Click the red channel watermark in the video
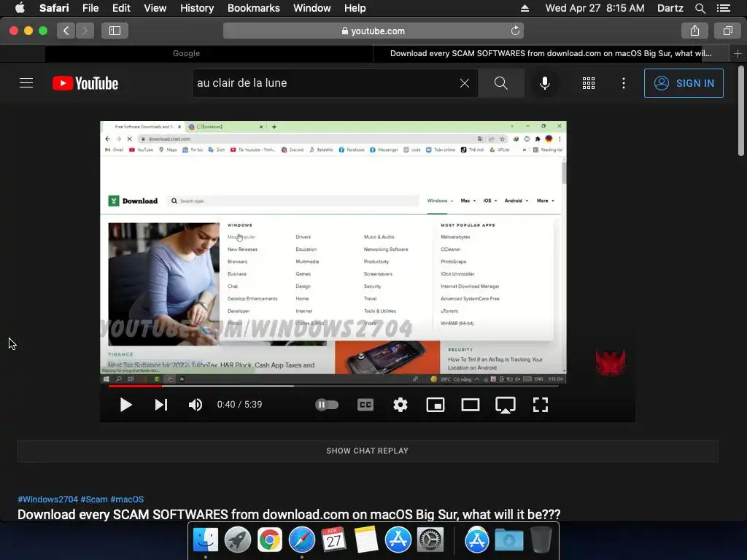This screenshot has width=747, height=560. 611,363
